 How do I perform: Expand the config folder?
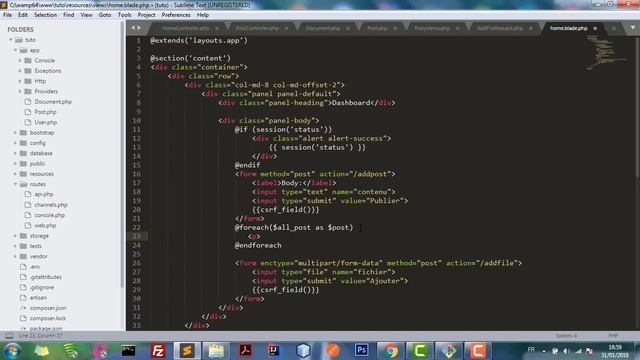tap(15, 143)
